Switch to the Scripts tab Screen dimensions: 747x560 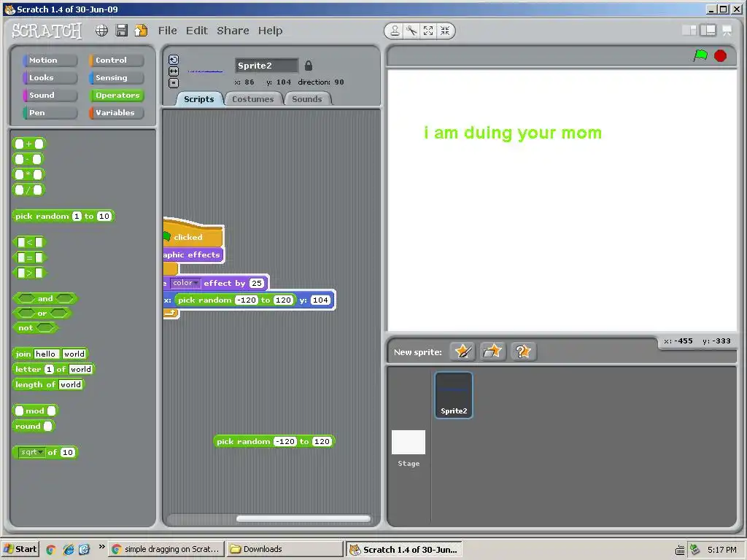tap(198, 99)
